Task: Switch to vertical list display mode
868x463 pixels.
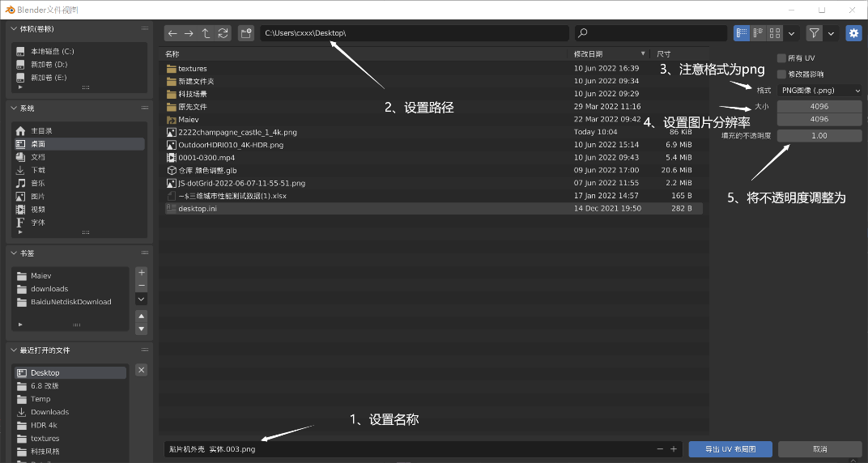Action: coord(742,34)
